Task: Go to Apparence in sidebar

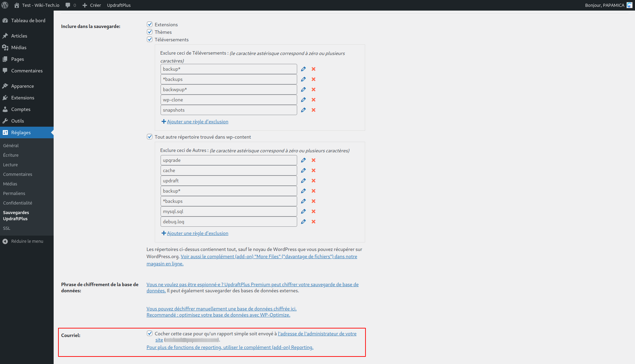Action: [x=23, y=86]
